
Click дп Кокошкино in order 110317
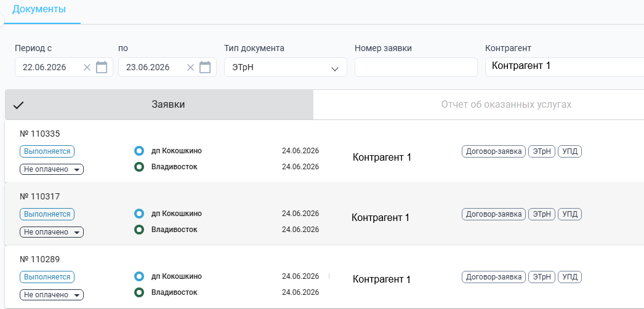point(177,214)
